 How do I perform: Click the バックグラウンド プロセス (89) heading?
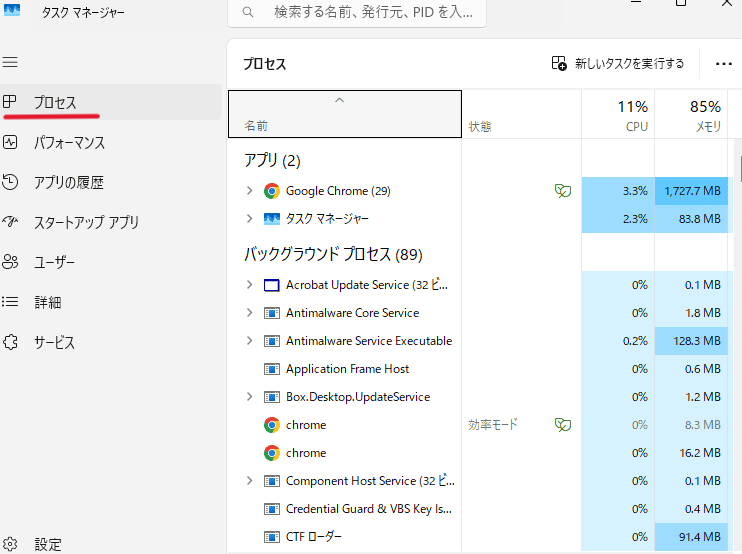[333, 254]
